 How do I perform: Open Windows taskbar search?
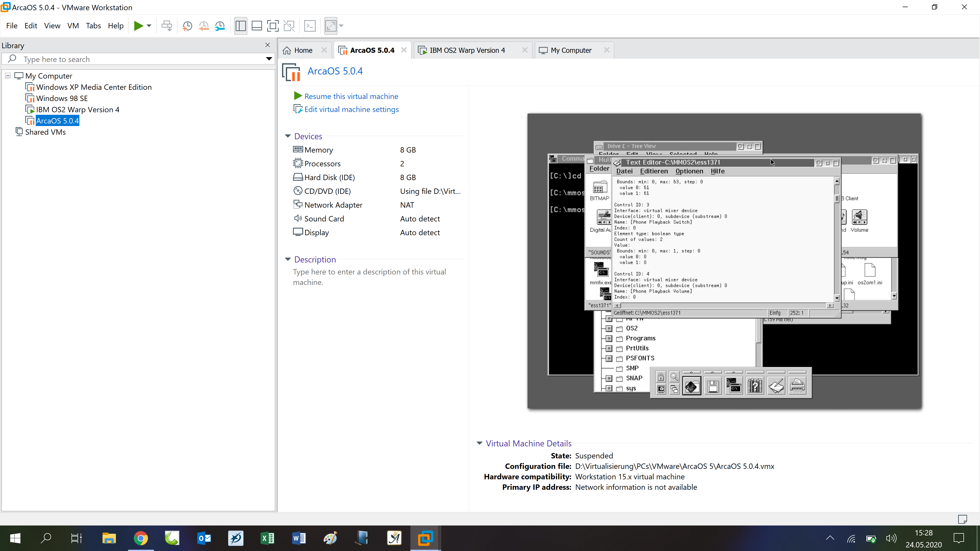pyautogui.click(x=46, y=538)
